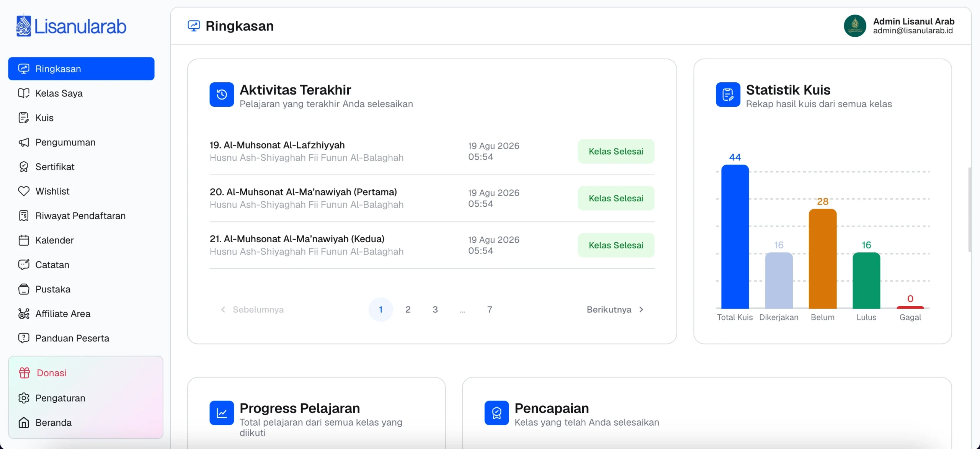Click Sebelumnya previous page chevron
980x449 pixels.
point(223,309)
